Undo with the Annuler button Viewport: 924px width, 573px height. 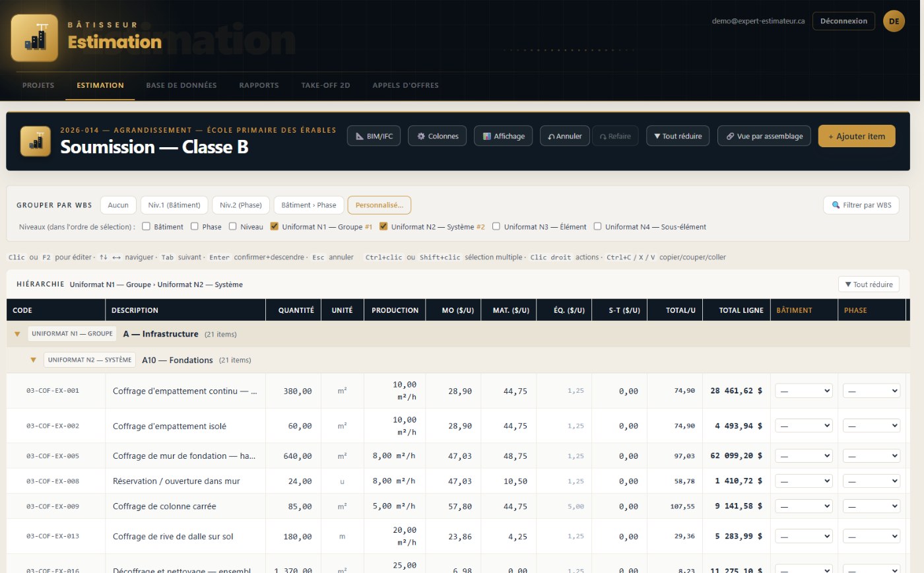click(564, 136)
